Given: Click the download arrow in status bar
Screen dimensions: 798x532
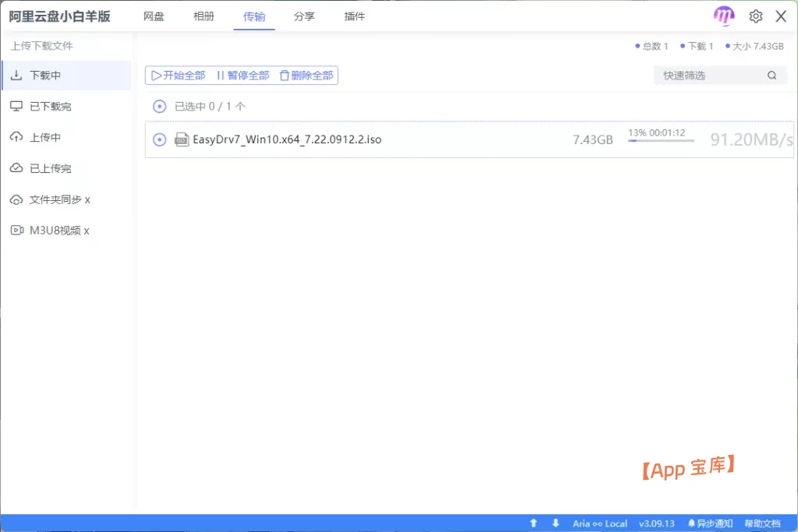Looking at the screenshot, I should [x=556, y=523].
